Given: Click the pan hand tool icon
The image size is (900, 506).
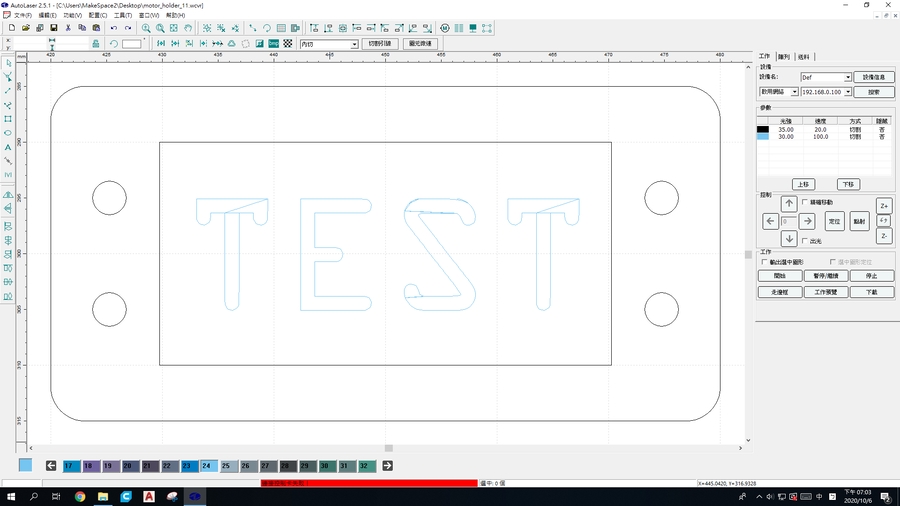Looking at the screenshot, I should pos(188,28).
